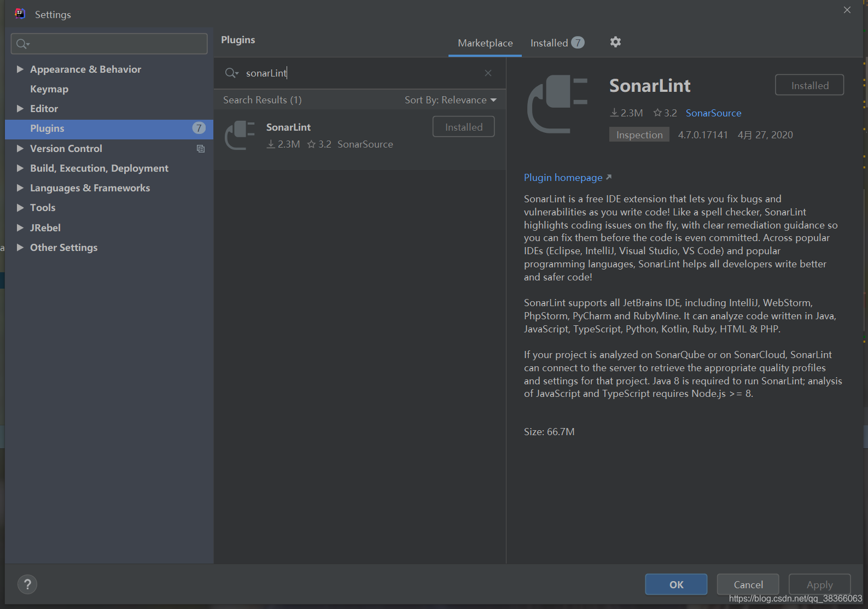This screenshot has height=609, width=868.
Task: Click Installed button in plugin details
Action: [809, 85]
